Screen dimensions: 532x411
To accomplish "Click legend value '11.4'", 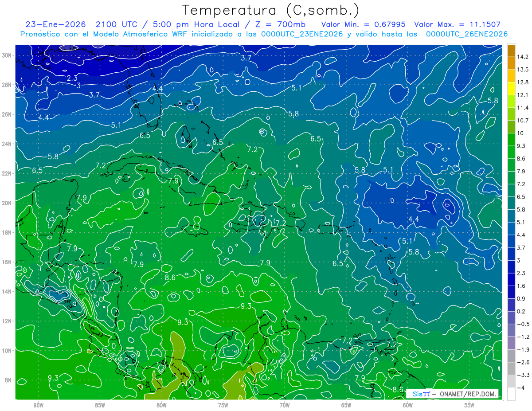I will click(x=523, y=108).
